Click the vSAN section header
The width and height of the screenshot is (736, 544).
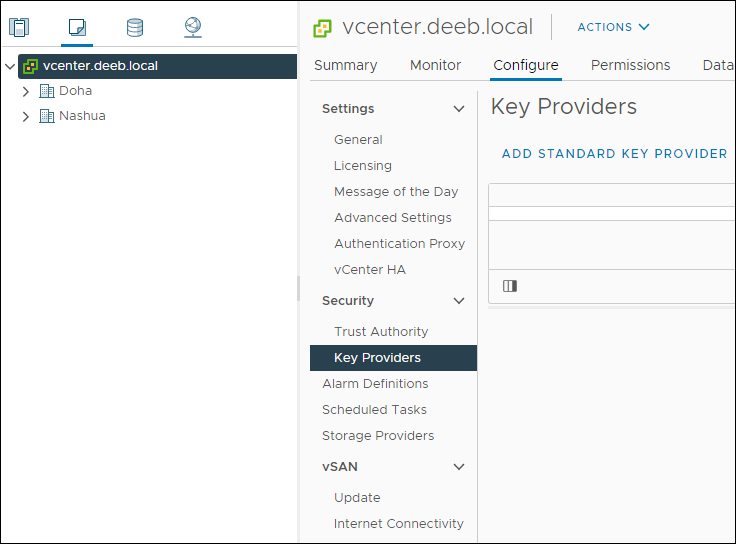pos(340,467)
